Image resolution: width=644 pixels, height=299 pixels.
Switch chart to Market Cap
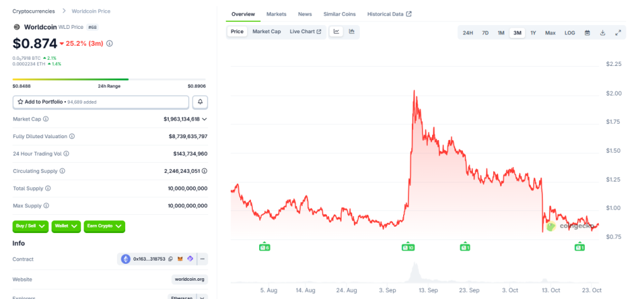tap(267, 31)
